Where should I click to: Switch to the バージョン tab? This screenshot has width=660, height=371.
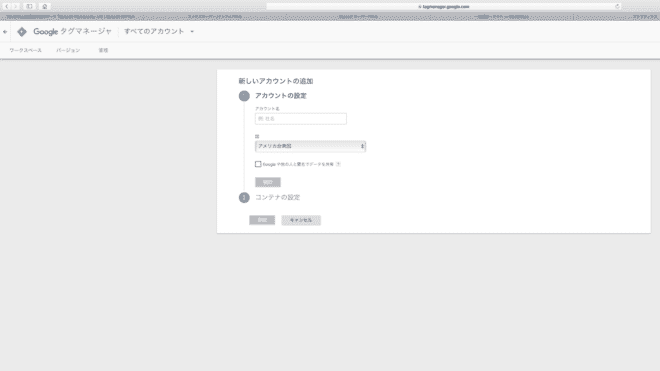click(x=68, y=50)
